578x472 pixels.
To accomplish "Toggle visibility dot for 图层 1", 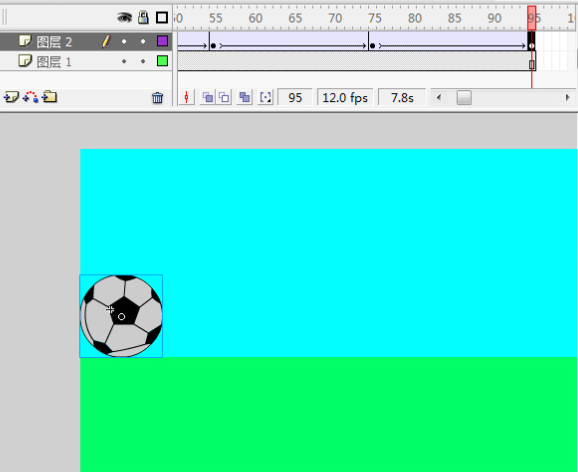I will [x=124, y=61].
